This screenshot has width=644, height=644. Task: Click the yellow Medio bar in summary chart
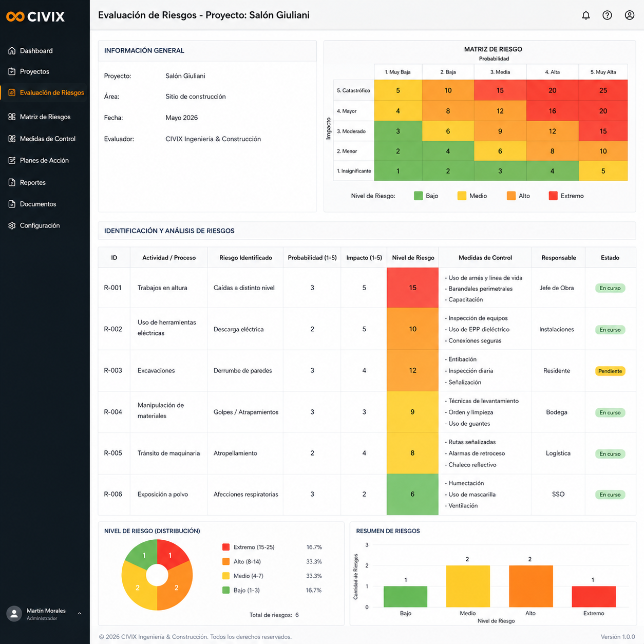point(468,586)
